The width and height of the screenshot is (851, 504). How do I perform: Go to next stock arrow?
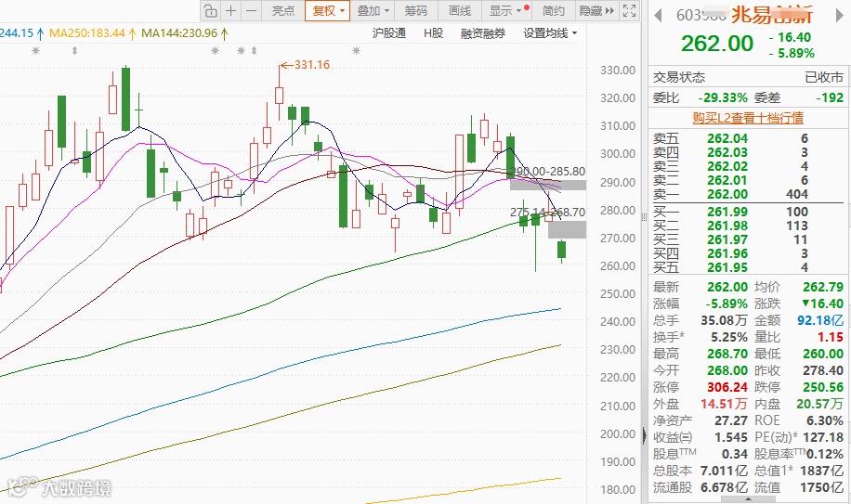tap(840, 15)
